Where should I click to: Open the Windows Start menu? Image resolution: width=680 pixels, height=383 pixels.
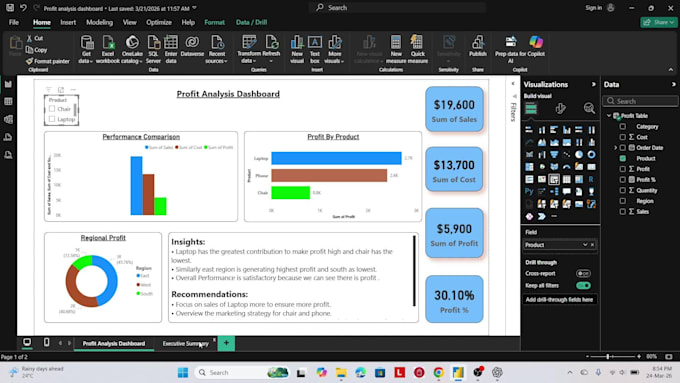(x=183, y=373)
